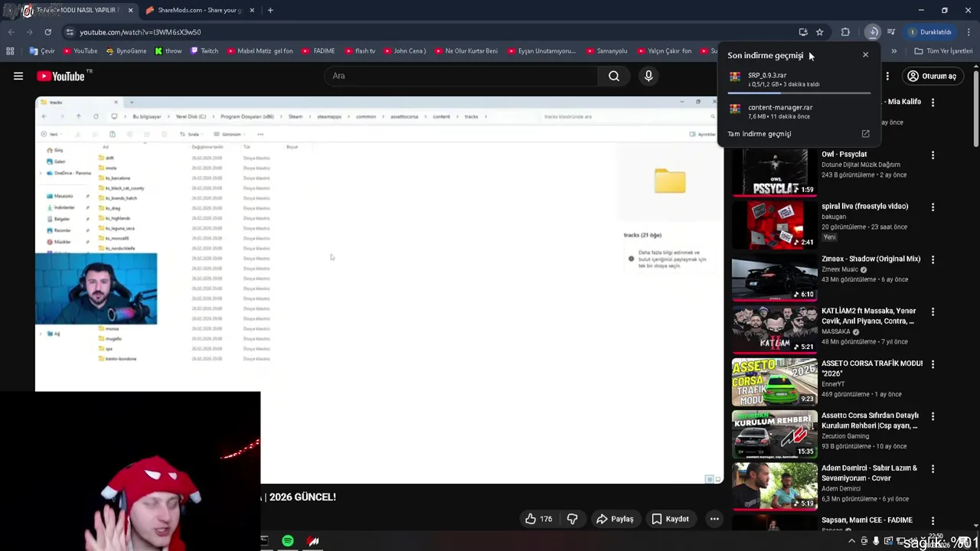Open options menu for 'ASSETO CORSA TRAFİK MODU'
This screenshot has height=551, width=980.
933,365
